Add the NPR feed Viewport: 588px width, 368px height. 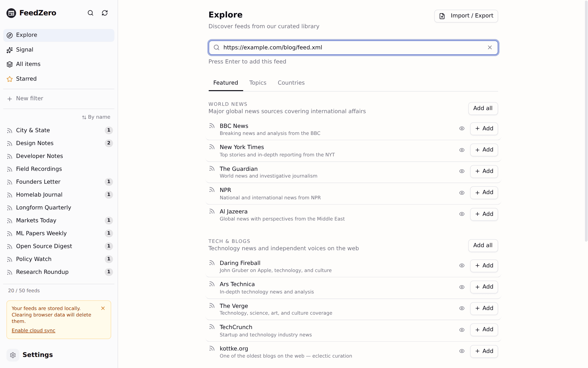tap(484, 193)
